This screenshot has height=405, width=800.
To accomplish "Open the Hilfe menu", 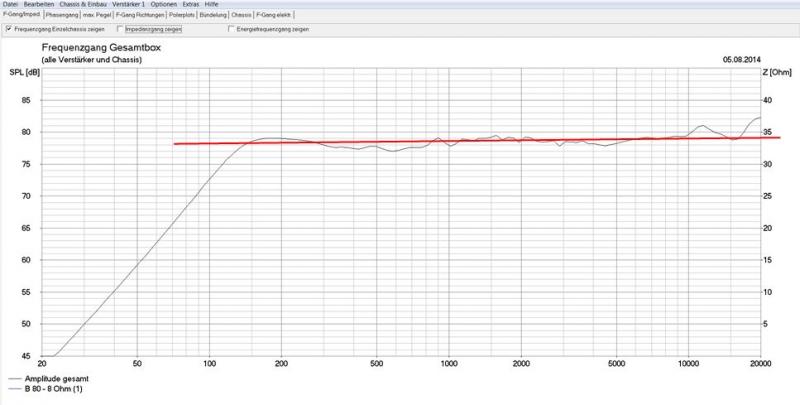I will (211, 4).
